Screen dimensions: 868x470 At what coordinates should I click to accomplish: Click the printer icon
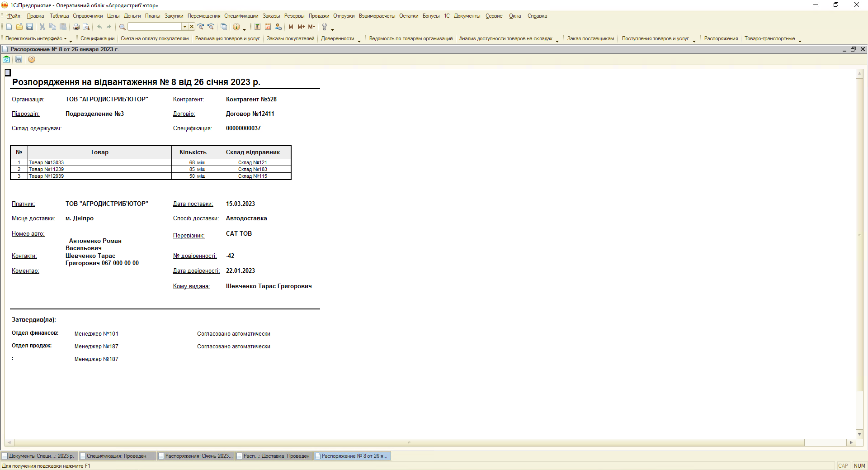coord(76,27)
